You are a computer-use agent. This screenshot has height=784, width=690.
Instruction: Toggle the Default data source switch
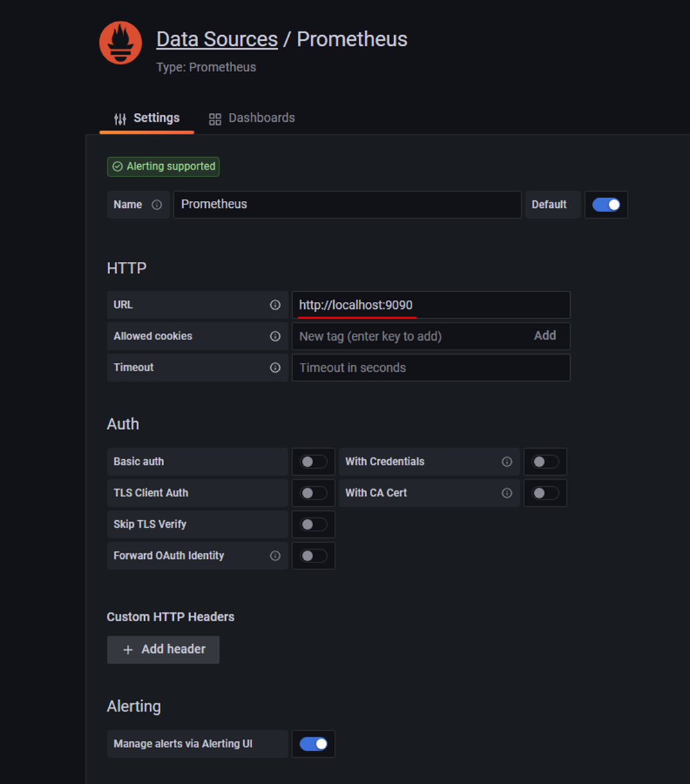606,205
